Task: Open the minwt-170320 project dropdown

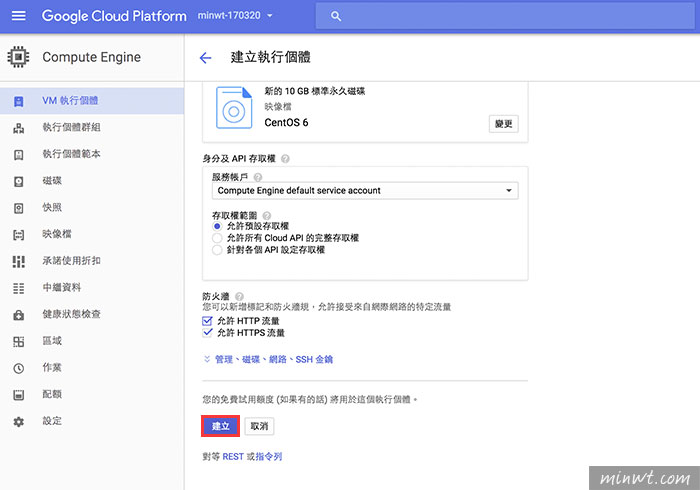Action: tap(235, 16)
